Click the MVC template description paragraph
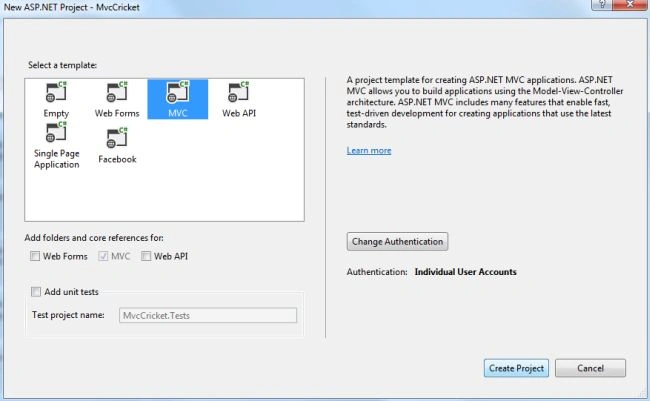The width and height of the screenshot is (650, 401). 485,102
